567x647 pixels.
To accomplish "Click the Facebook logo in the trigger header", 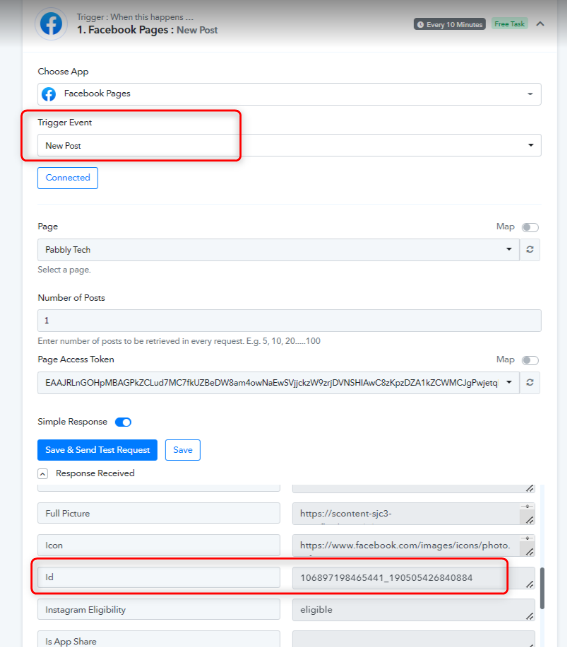I will tap(51, 24).
